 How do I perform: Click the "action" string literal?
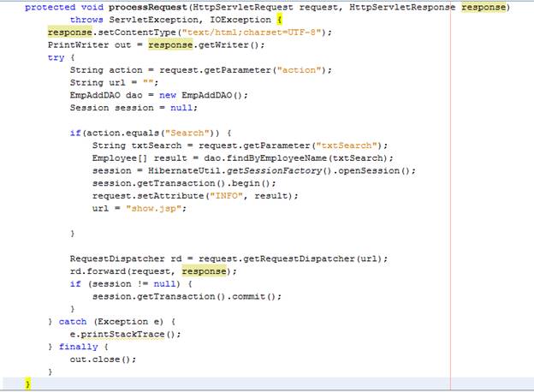pos(299,70)
